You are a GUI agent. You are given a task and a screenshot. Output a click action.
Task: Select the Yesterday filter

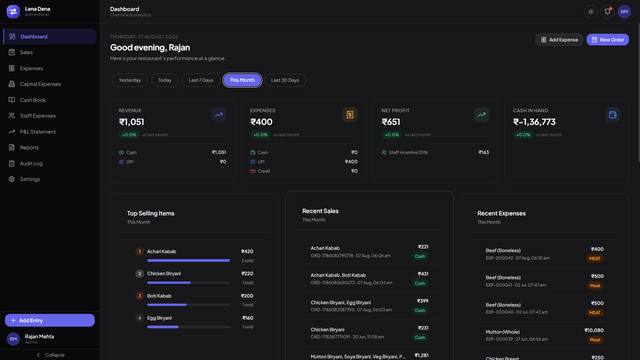pos(130,80)
